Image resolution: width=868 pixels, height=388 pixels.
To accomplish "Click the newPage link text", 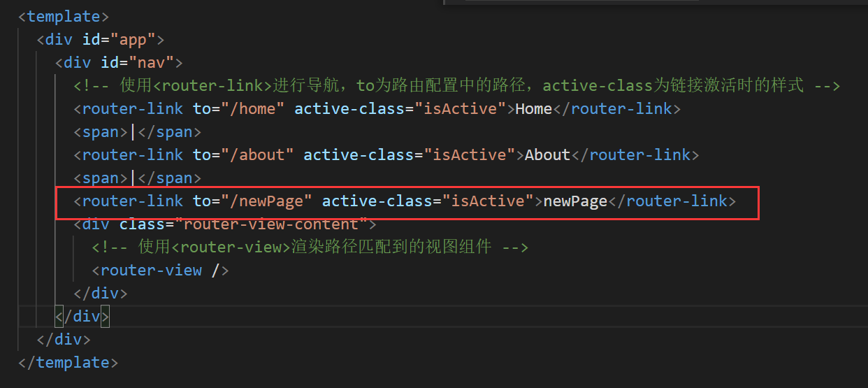I will coord(575,201).
